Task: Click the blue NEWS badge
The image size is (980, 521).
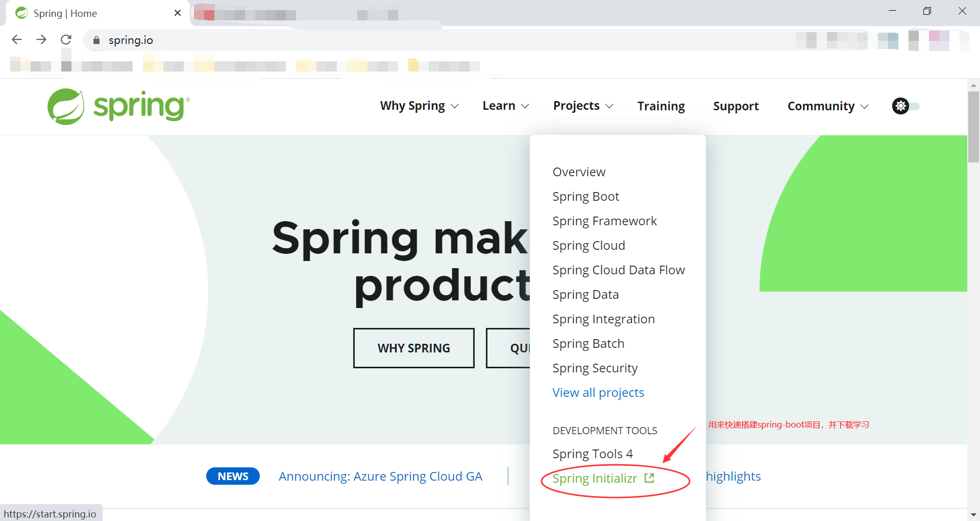Action: 233,476
